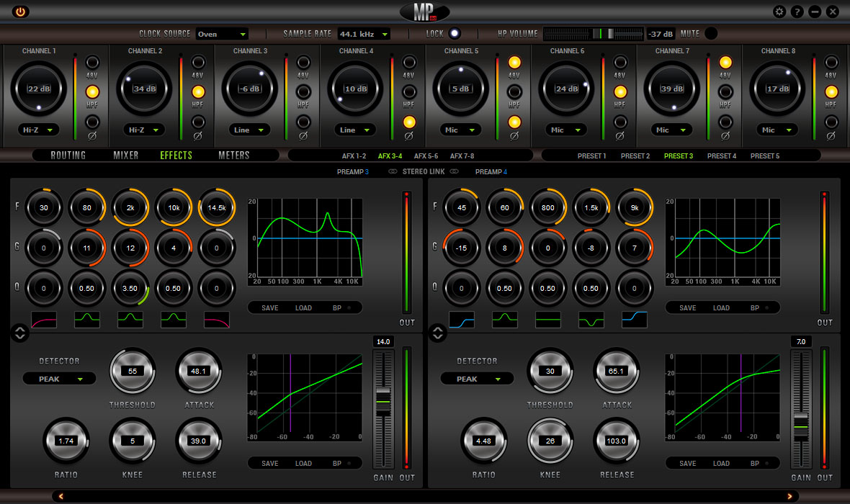The image size is (850, 504).
Task: Open the Clock Source dropdown
Action: click(x=222, y=34)
